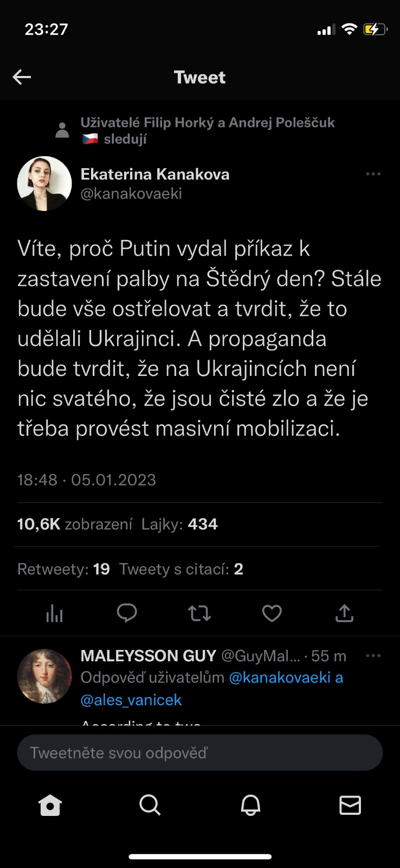
Task: Open more options on MALEYSSON GUY reply
Action: (x=373, y=656)
